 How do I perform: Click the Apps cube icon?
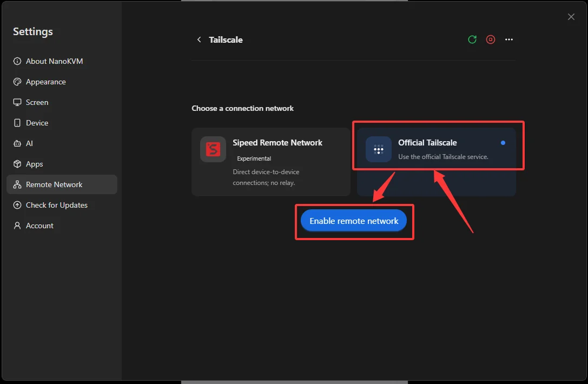(x=17, y=164)
